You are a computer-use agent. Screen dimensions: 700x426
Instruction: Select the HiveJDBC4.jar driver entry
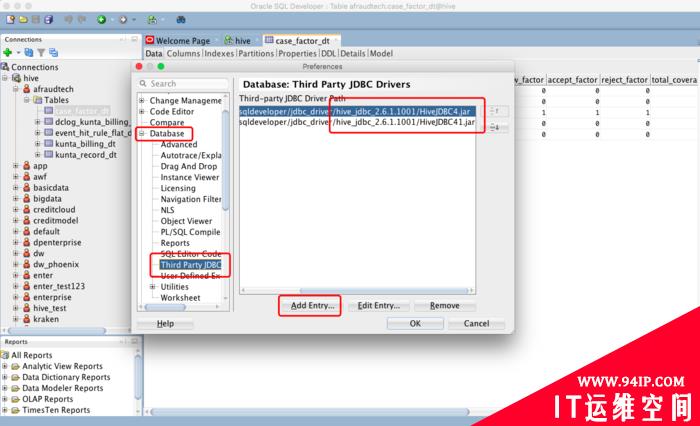point(357,112)
